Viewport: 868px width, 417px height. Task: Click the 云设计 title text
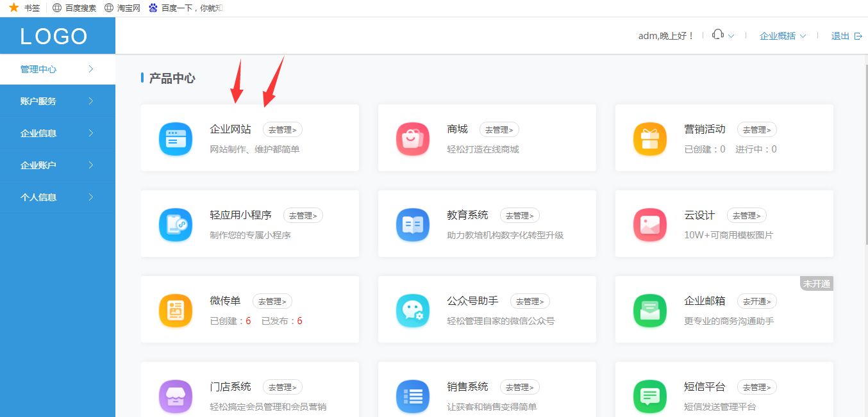pos(700,215)
